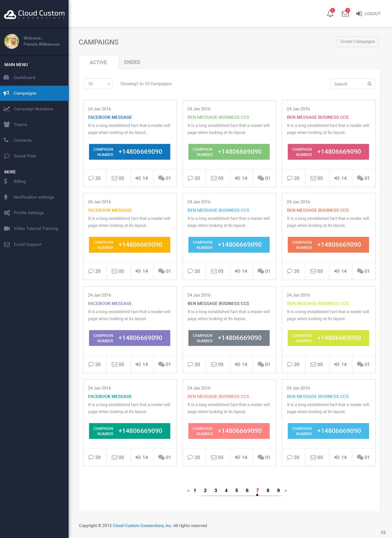
Task: Click the next pages » arrow
Action: coord(285,491)
